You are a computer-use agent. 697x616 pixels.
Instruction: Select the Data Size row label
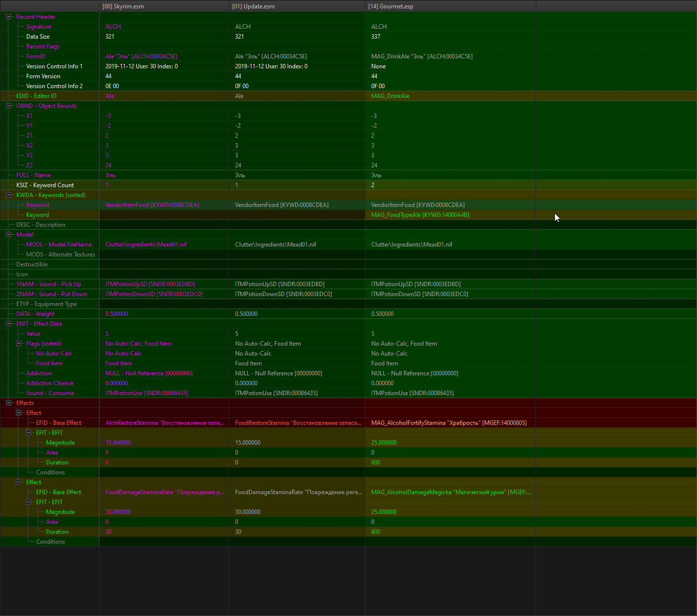(x=38, y=37)
